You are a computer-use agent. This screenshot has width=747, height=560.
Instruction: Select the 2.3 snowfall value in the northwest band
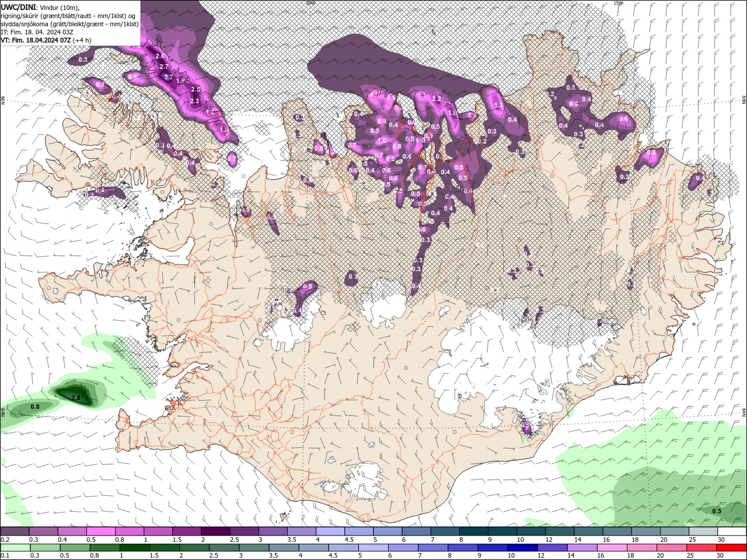coord(194,101)
